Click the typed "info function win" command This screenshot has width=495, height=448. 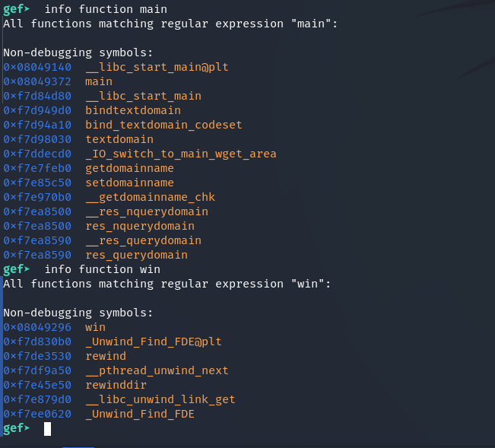103,269
